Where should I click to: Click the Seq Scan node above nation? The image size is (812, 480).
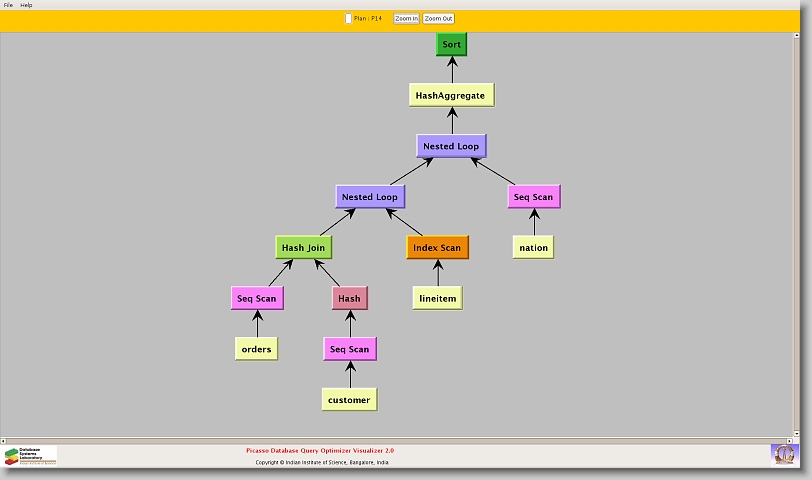click(x=533, y=197)
